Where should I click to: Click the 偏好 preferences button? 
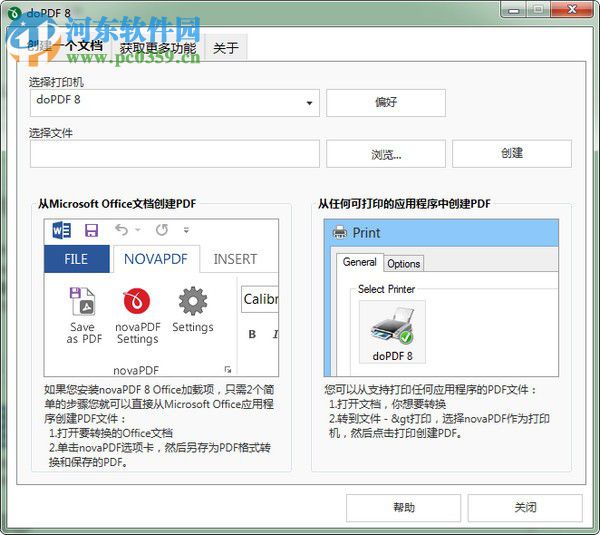[x=386, y=103]
